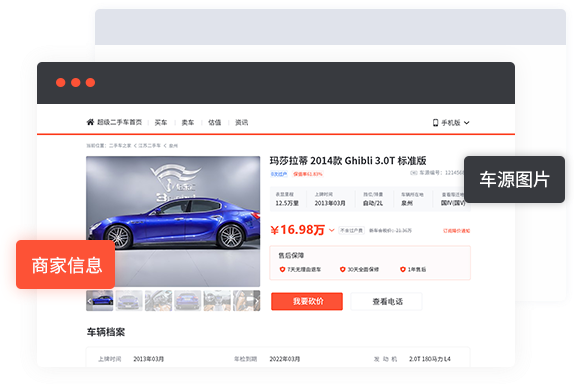Click the ¥16.98万 price text
Image resolution: width=575 pixels, height=388 pixels.
point(298,230)
